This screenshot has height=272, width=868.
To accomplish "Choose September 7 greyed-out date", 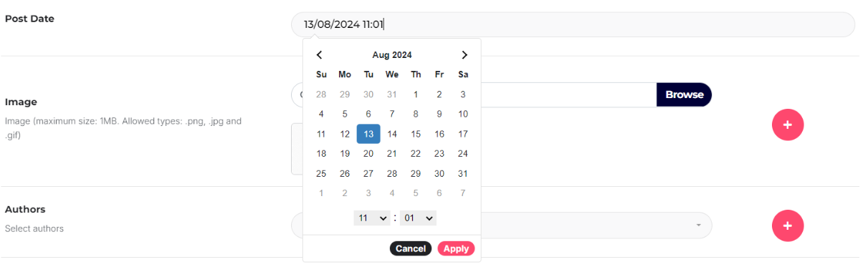I will 463,193.
